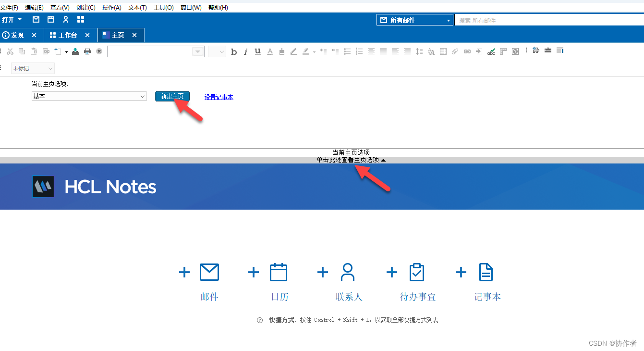
Task: Open the 编辑(E) menu
Action: [x=34, y=8]
